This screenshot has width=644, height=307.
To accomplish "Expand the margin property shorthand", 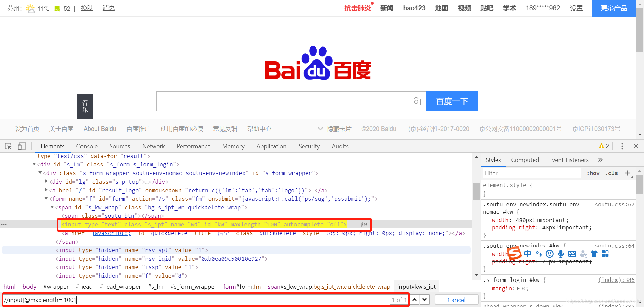I will 518,288.
